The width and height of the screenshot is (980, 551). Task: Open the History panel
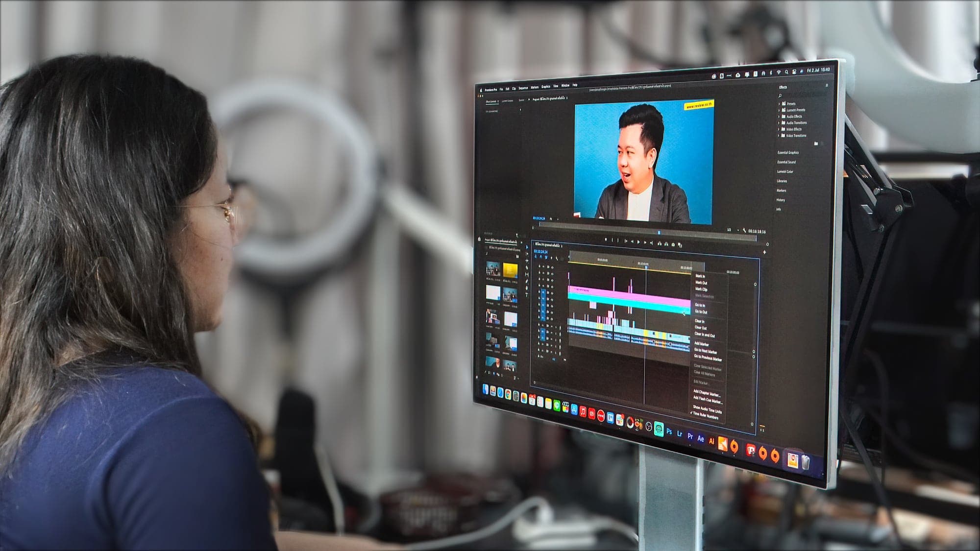(x=781, y=200)
